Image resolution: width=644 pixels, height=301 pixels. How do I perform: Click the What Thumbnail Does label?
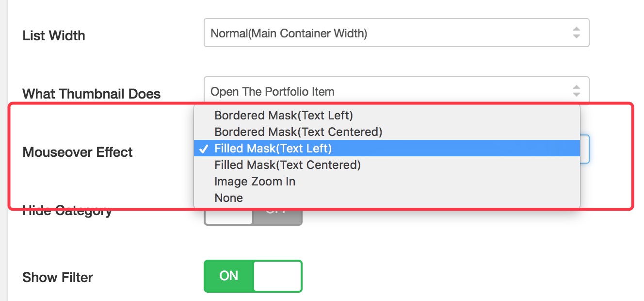point(92,94)
